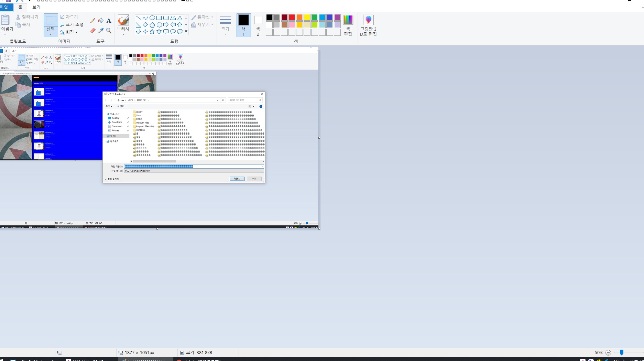
Task: Choose the Right triangle shape
Action: pyautogui.click(x=138, y=25)
